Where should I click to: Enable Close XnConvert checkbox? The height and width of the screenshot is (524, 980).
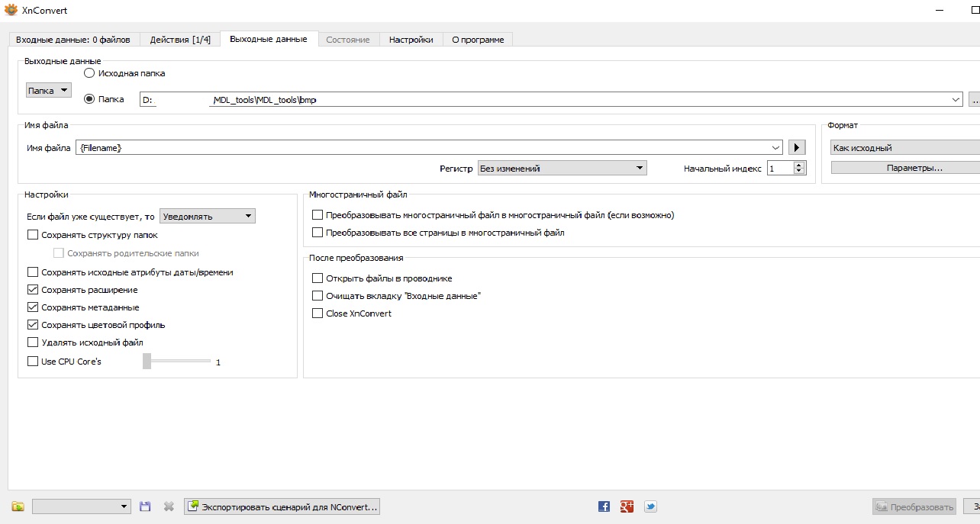tap(318, 313)
